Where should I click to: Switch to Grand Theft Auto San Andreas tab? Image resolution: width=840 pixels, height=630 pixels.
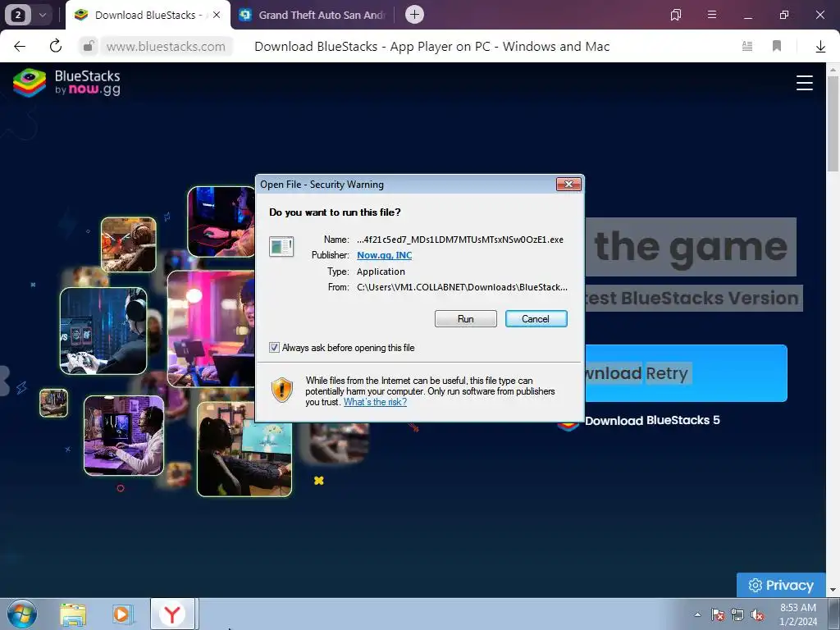(313, 15)
